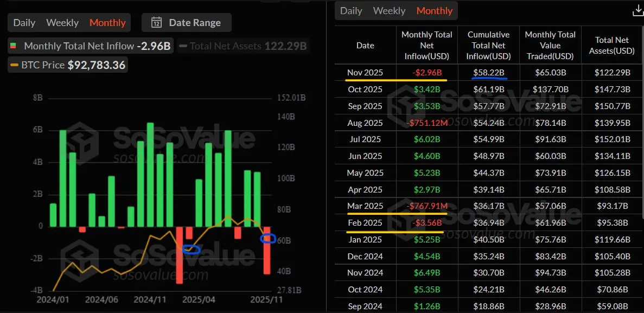Viewport: 644px width, 313px height.
Task: Click Monthly Total Value Traded(USD) column header
Action: tap(550, 45)
